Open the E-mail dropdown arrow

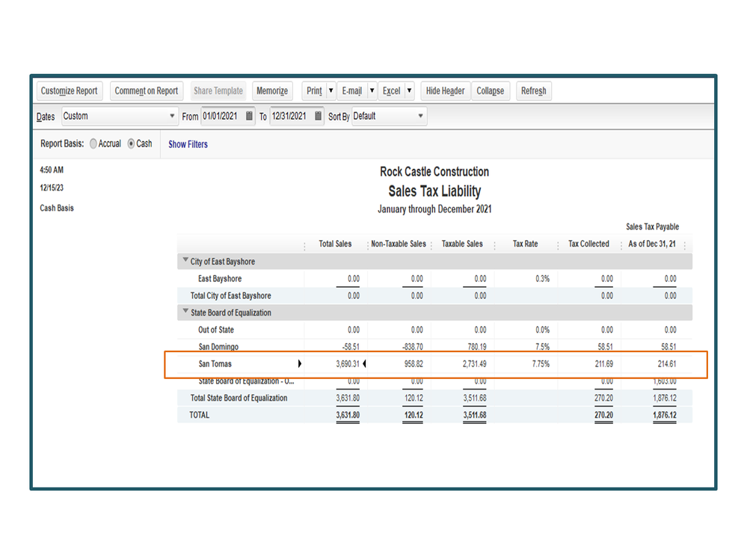coord(372,91)
